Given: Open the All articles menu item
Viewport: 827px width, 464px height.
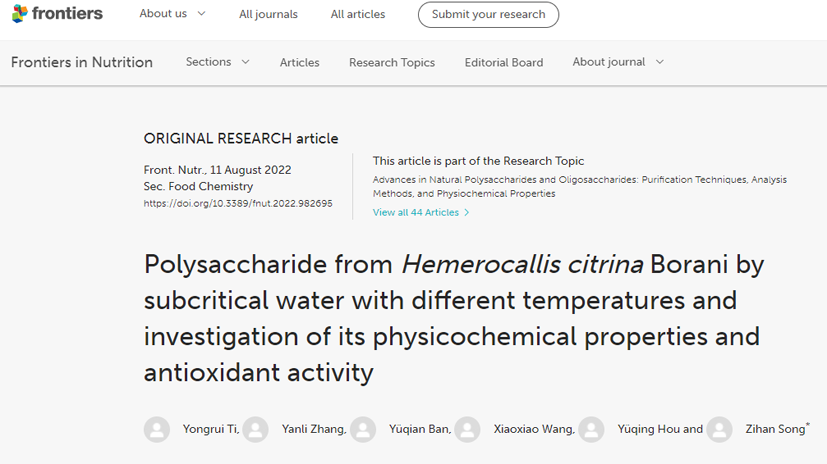Looking at the screenshot, I should point(358,15).
